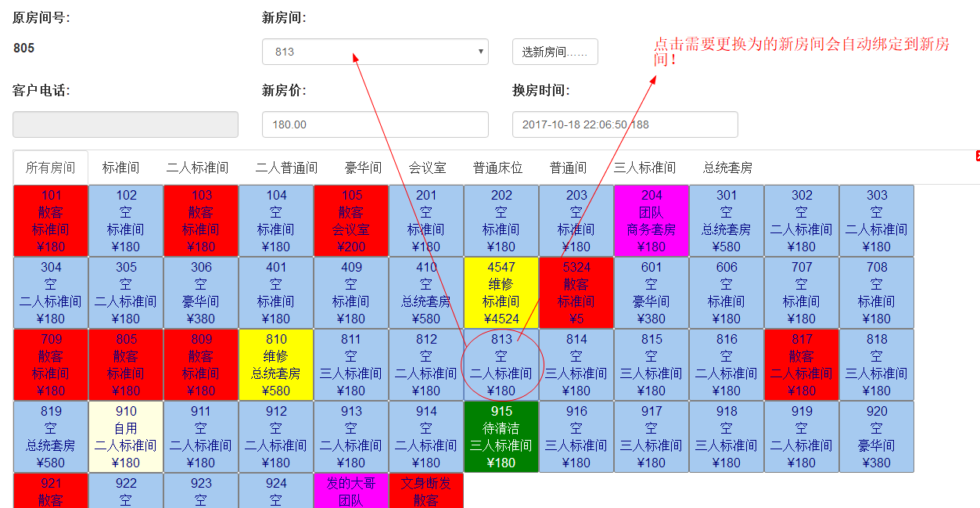Image resolution: width=980 pixels, height=508 pixels.
Task: Open the new room dropdown showing 813
Action: (x=375, y=52)
